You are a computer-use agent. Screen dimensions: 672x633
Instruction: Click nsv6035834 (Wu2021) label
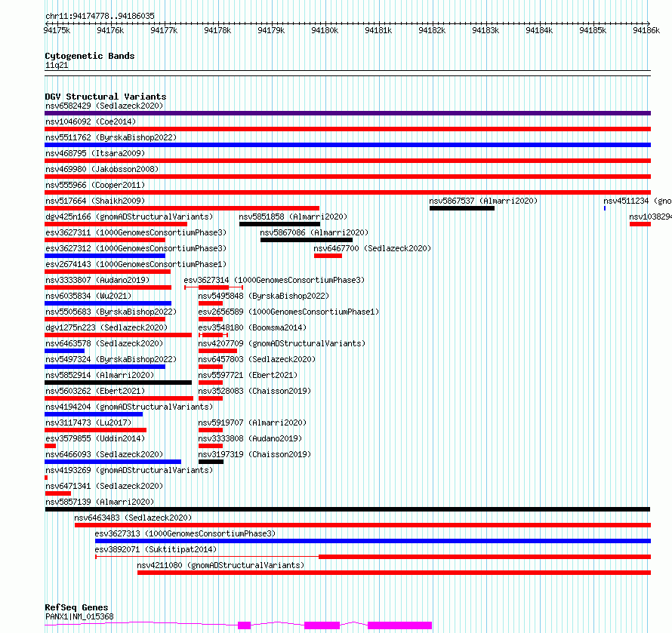click(88, 296)
